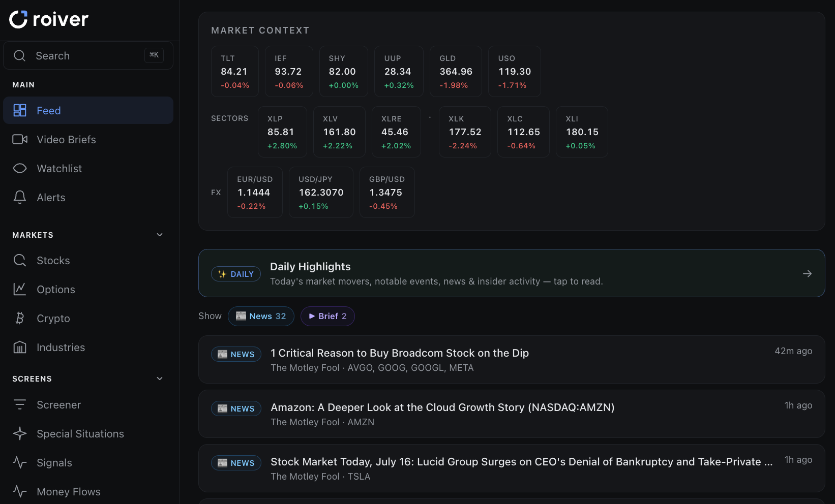Viewport: 835px width, 504px height.
Task: Select the XLP sector card
Action: coord(282,132)
